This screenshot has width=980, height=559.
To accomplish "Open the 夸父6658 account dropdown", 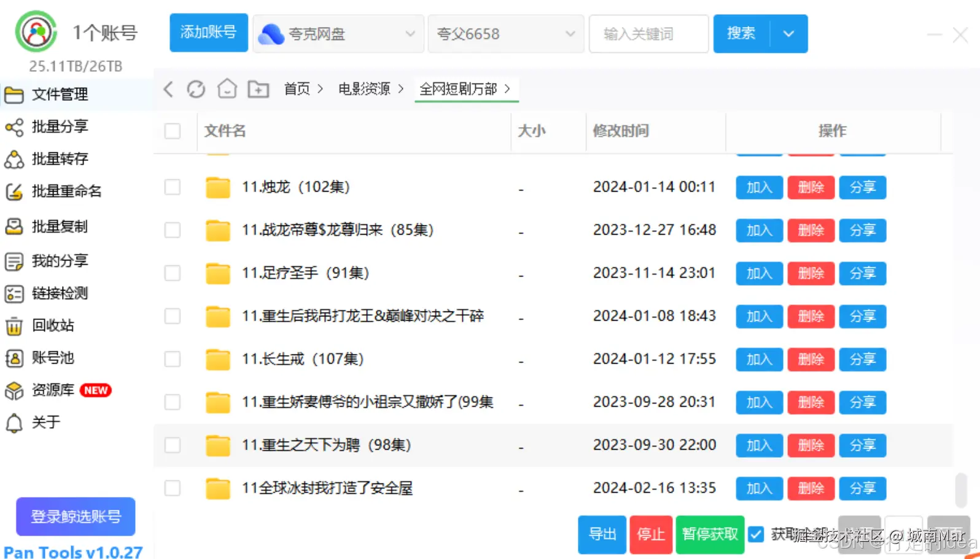I will [505, 34].
